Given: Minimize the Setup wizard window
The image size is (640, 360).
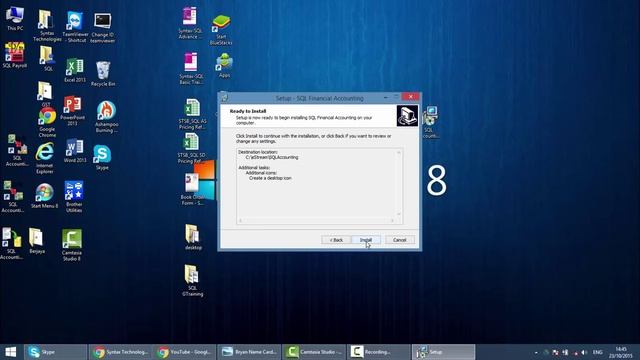Looking at the screenshot, I should point(386,98).
